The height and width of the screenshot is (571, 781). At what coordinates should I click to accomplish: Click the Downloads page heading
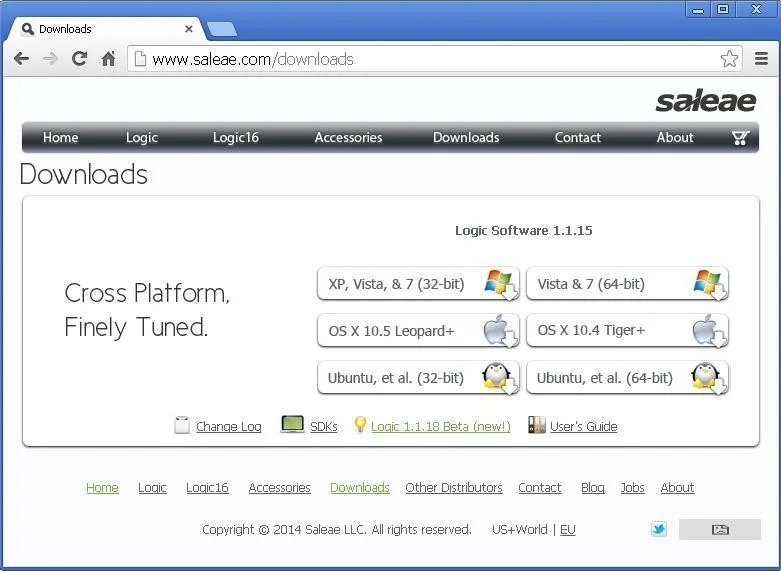click(x=84, y=175)
